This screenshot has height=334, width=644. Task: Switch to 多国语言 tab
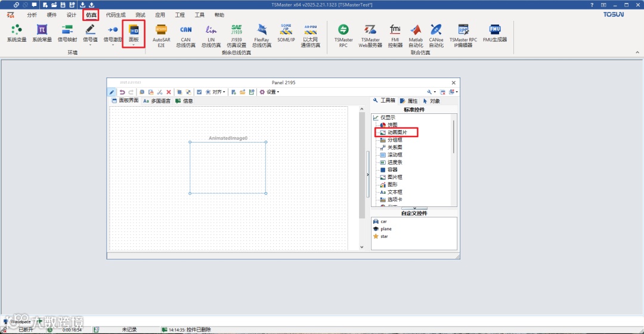(x=156, y=101)
